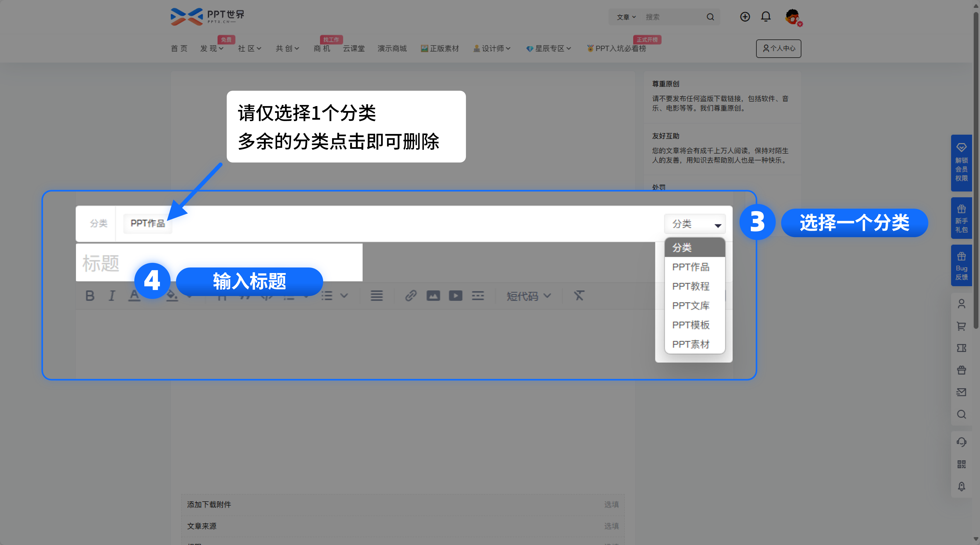
Task: Click the mail envelope icon in right sidebar
Action: coord(961,392)
